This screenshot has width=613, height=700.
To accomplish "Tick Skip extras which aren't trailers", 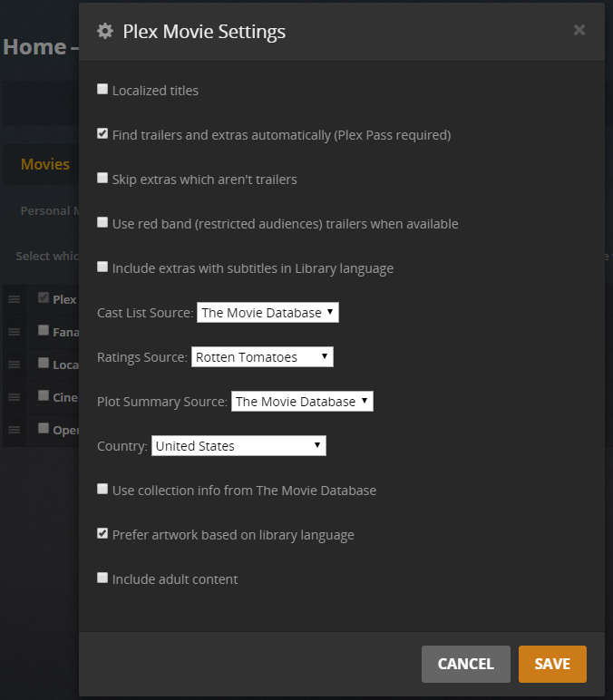I will pos(102,179).
